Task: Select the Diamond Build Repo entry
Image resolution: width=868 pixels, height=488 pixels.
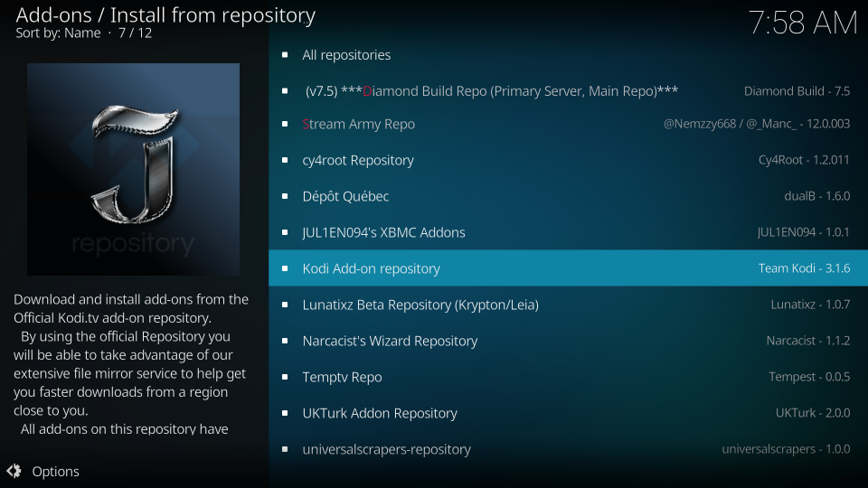Action: [x=491, y=91]
